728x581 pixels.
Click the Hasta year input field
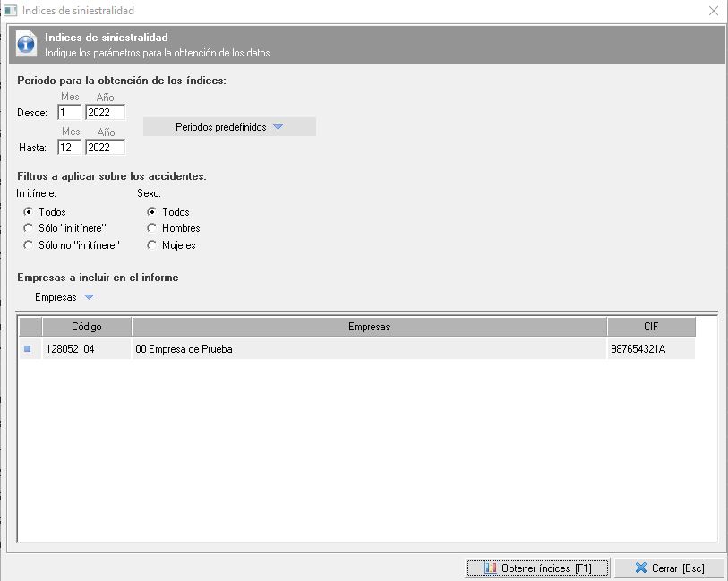click(x=105, y=148)
